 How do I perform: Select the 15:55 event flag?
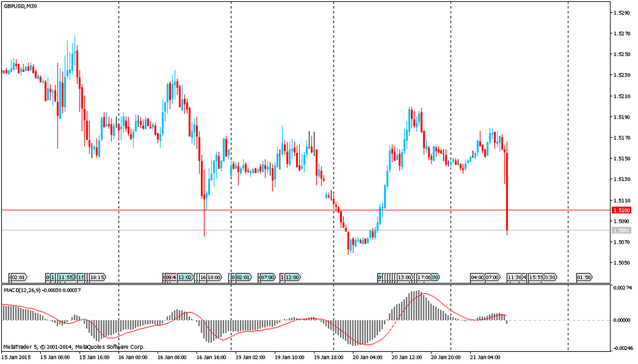click(536, 277)
